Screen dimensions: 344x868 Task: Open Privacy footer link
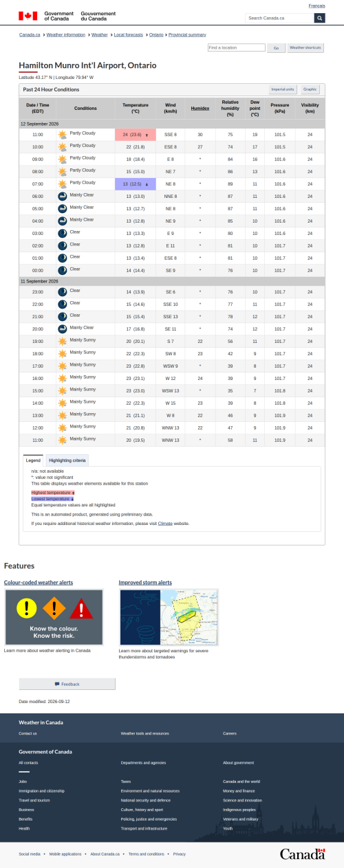coord(180,854)
